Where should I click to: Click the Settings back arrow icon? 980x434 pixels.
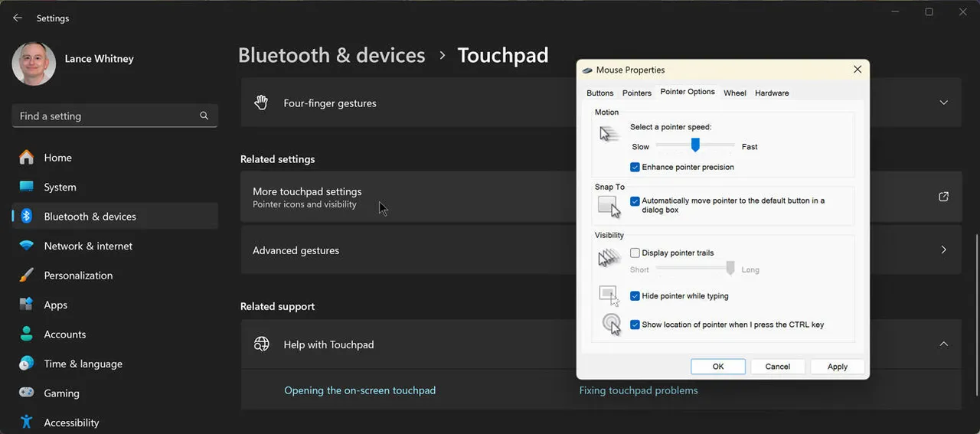pos(18,18)
